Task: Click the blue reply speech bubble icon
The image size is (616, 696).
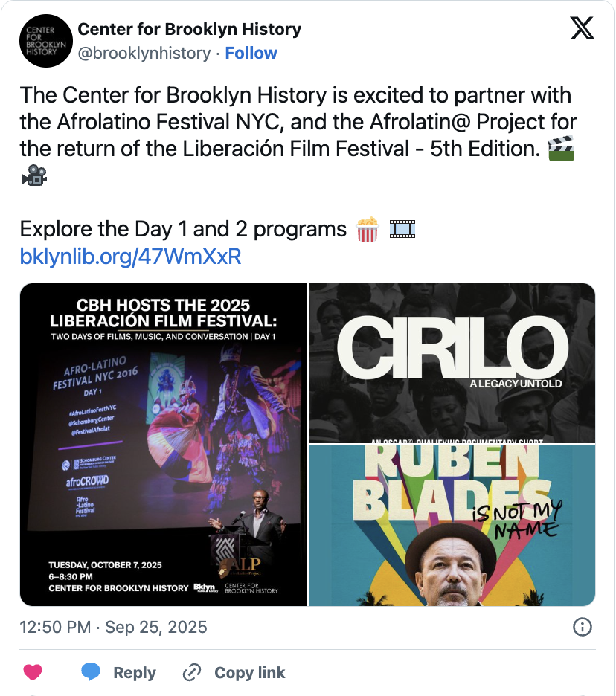Action: (x=91, y=672)
